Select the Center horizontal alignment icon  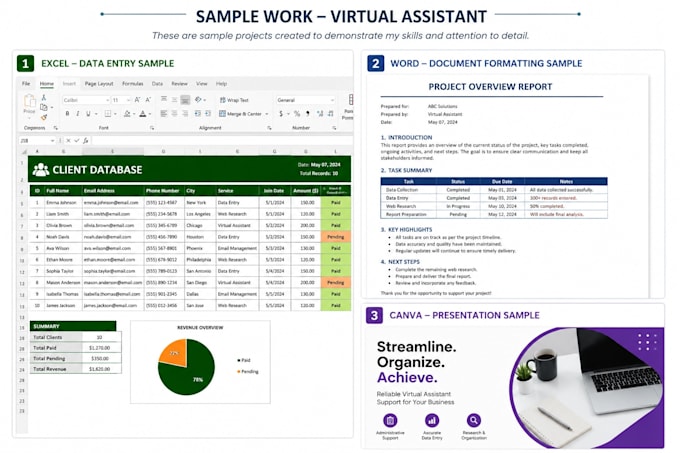(x=174, y=114)
